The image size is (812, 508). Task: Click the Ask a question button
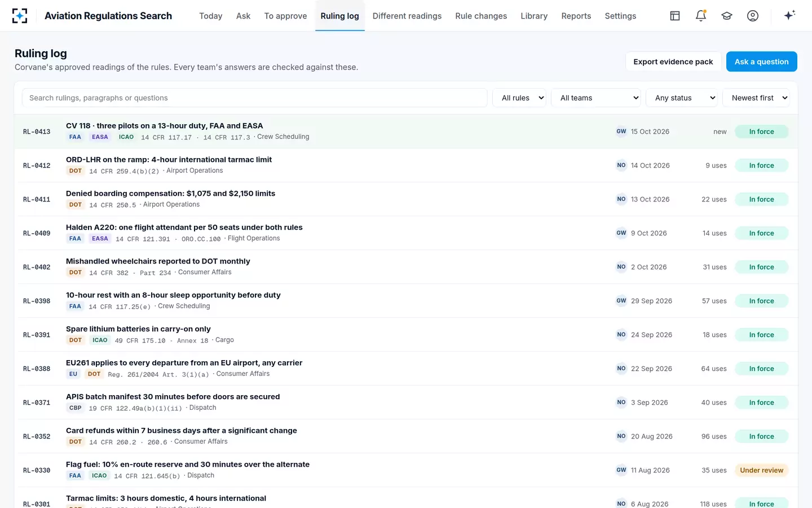762,62
